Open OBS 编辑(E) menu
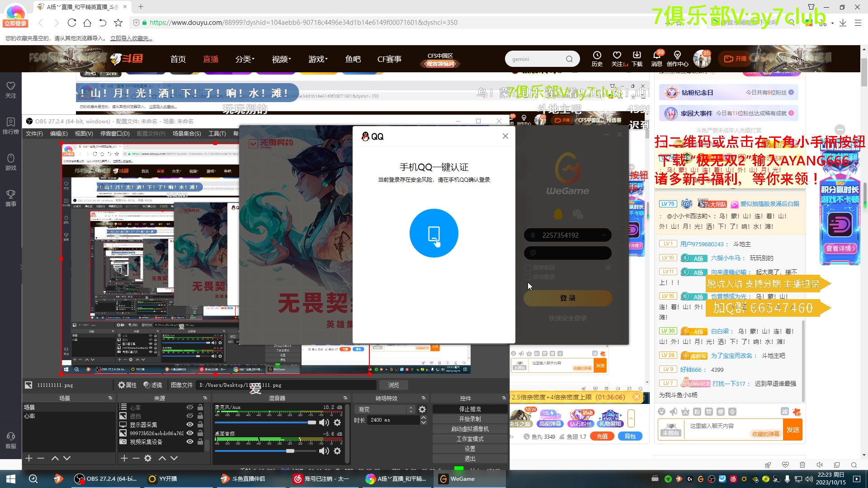868x488 pixels. tap(59, 134)
